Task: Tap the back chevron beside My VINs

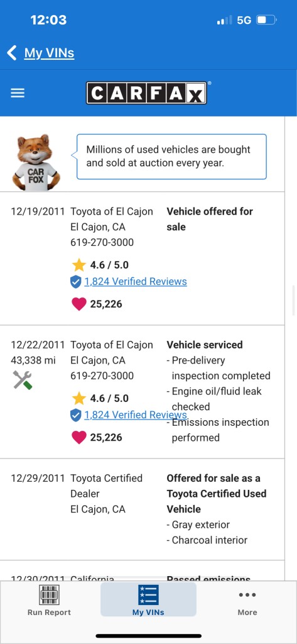Action: [x=12, y=53]
